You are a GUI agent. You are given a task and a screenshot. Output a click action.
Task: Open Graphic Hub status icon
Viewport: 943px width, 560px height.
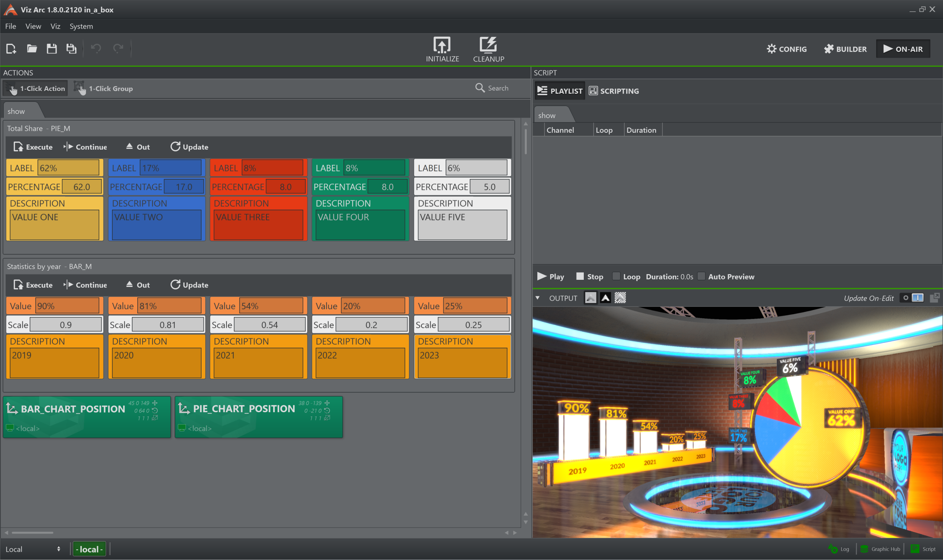(x=864, y=549)
